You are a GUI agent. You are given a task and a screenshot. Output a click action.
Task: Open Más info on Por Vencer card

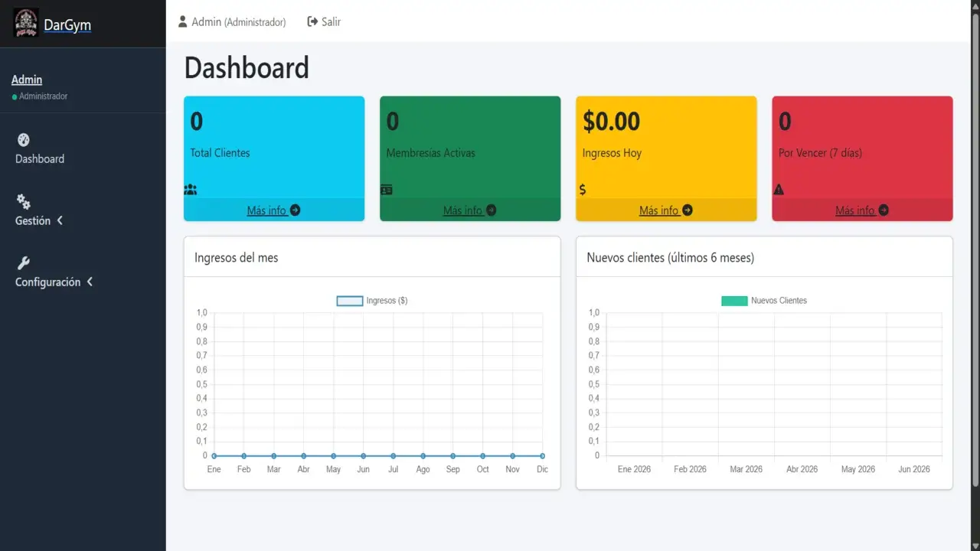pyautogui.click(x=862, y=210)
